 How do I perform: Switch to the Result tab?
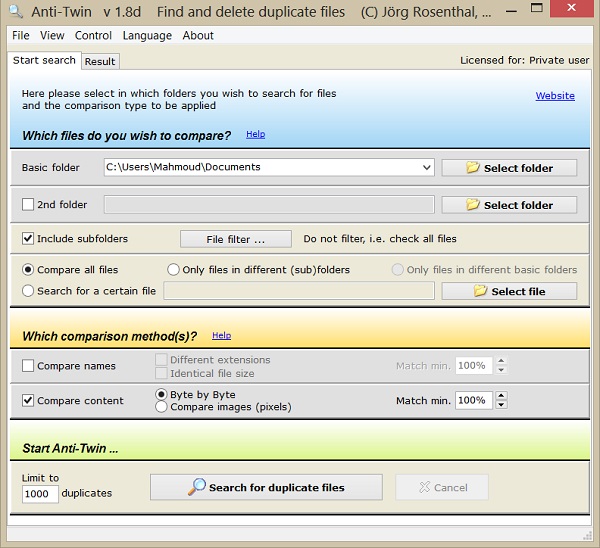click(x=100, y=62)
